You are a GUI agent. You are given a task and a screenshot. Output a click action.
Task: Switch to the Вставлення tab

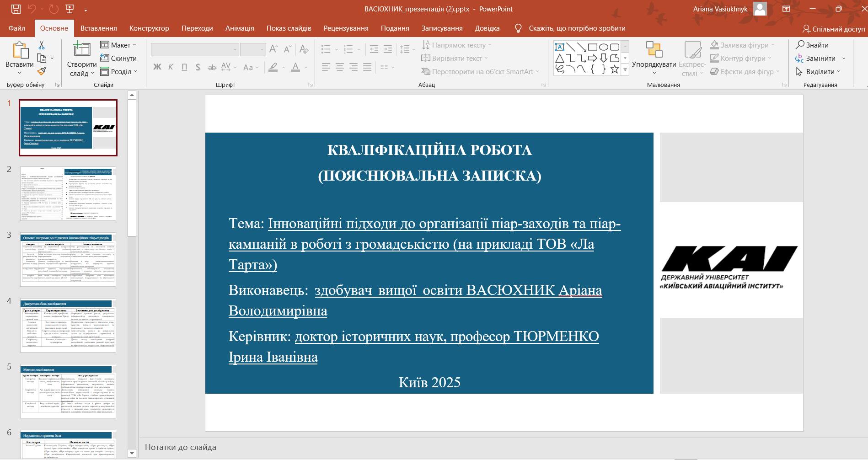click(x=98, y=28)
